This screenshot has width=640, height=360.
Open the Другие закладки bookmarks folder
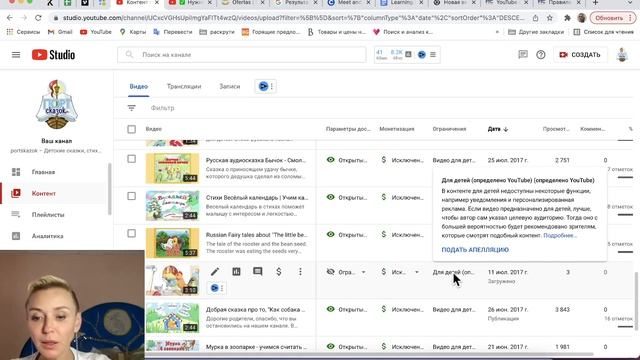[536, 32]
